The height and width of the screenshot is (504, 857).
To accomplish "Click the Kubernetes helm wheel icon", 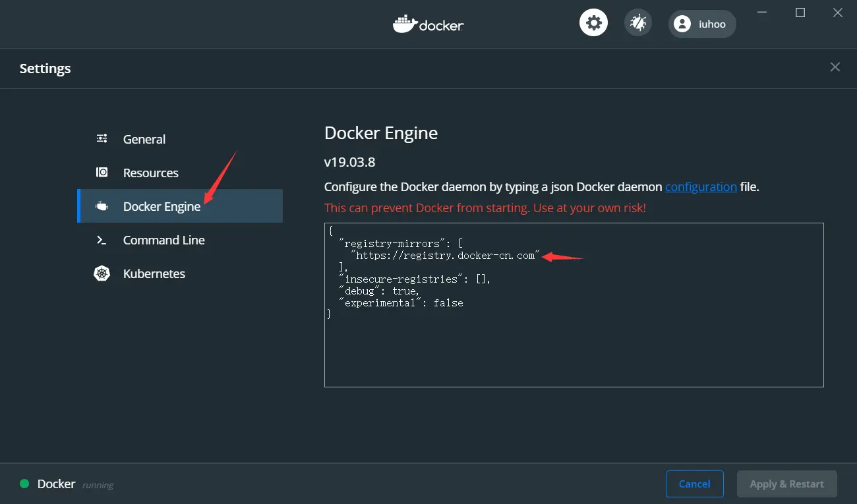I will pyautogui.click(x=102, y=273).
